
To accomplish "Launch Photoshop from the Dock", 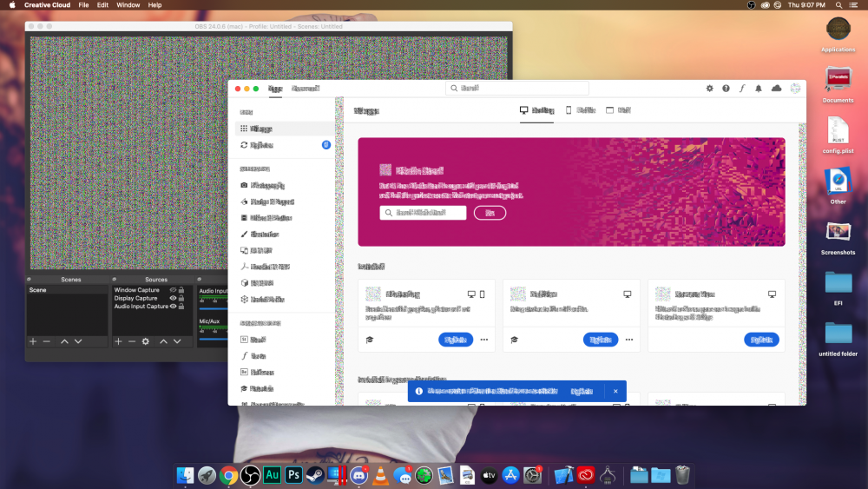I will click(293, 475).
